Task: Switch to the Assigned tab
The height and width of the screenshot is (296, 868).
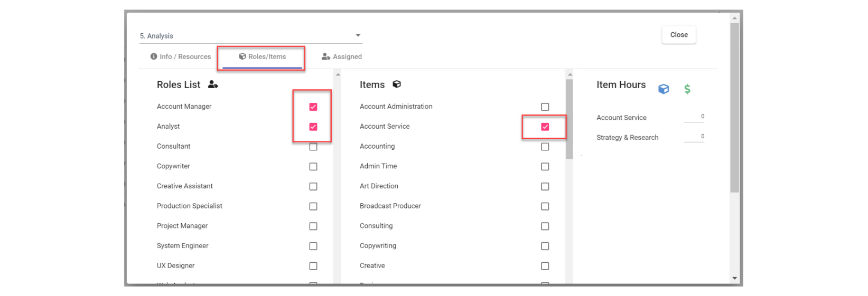Action: [342, 56]
